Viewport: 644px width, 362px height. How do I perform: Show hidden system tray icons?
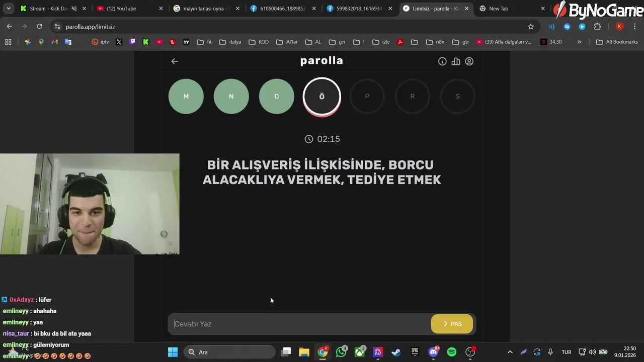point(510,352)
